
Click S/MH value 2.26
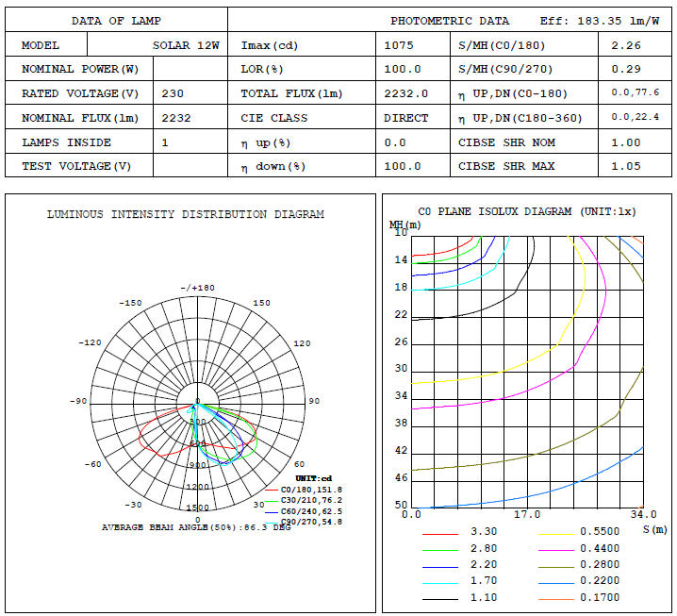pyautogui.click(x=626, y=45)
